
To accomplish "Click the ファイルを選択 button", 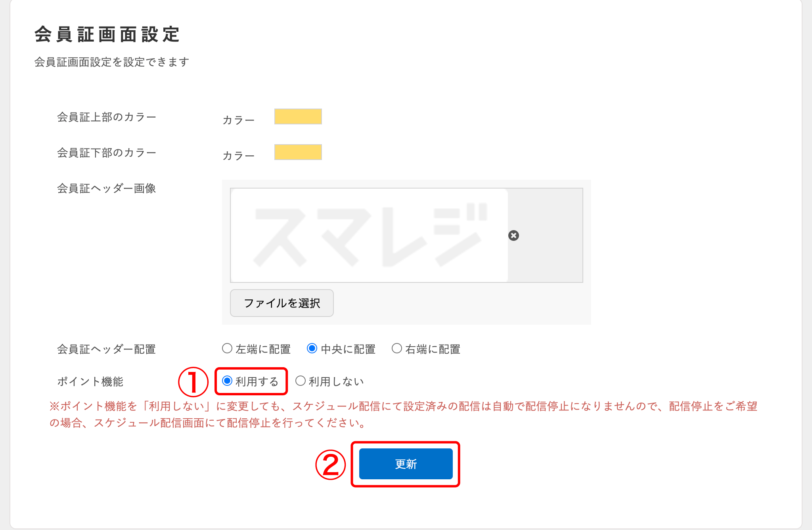I will [x=282, y=303].
